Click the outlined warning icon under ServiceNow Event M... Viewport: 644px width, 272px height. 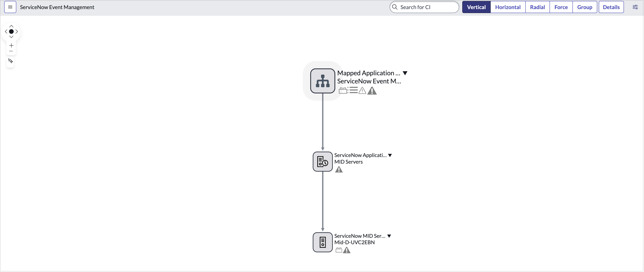[362, 90]
